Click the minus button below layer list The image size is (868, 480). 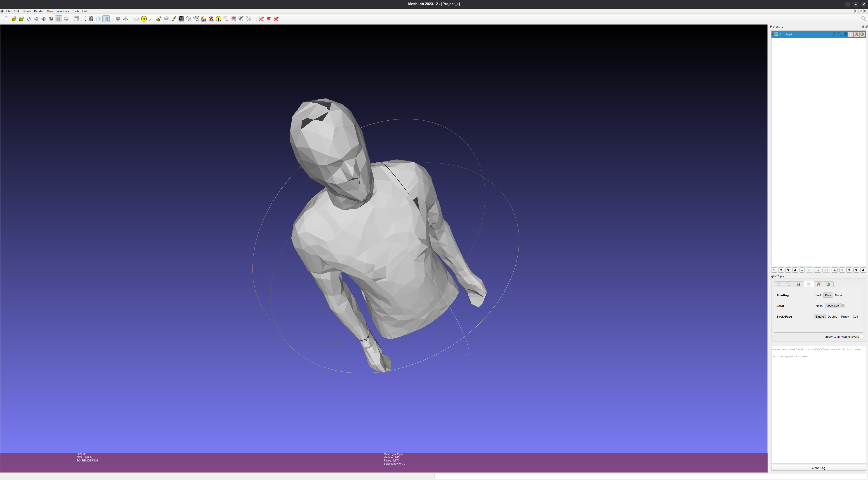click(802, 270)
